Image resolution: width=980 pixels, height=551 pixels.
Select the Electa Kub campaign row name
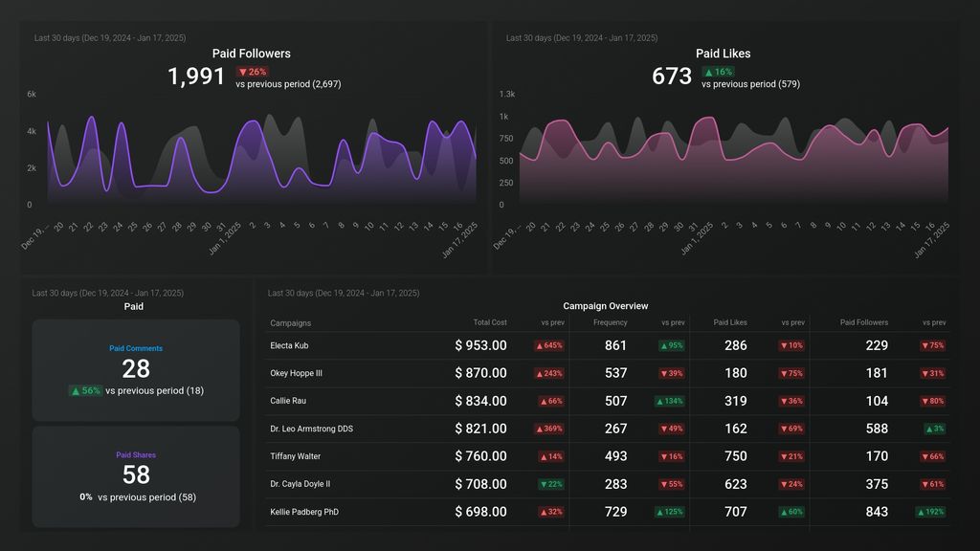289,345
